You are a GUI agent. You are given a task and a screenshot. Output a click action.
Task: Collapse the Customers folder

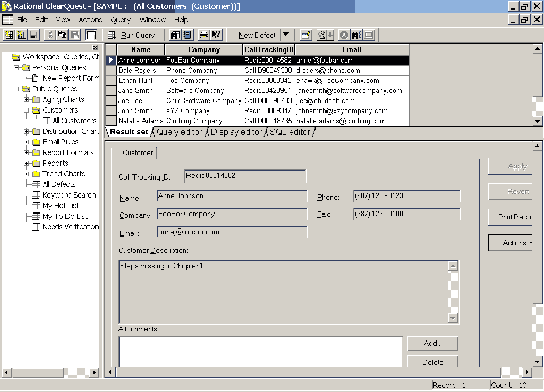[27, 110]
